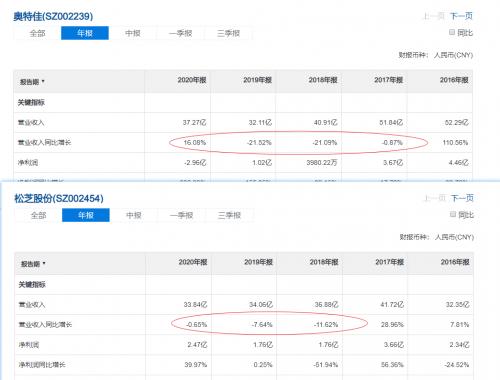Go to 下一页 in 松芝股份 section

(462, 198)
